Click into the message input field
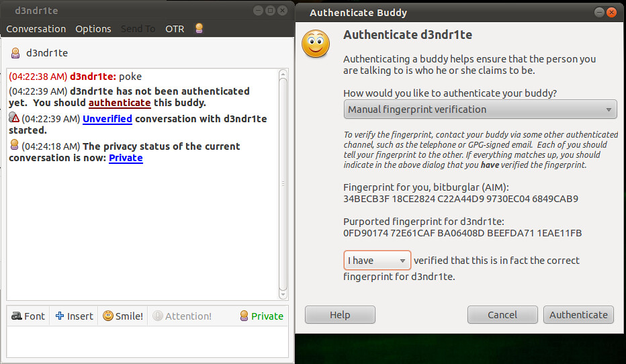Screen dimensions: 626x364 tap(147, 342)
